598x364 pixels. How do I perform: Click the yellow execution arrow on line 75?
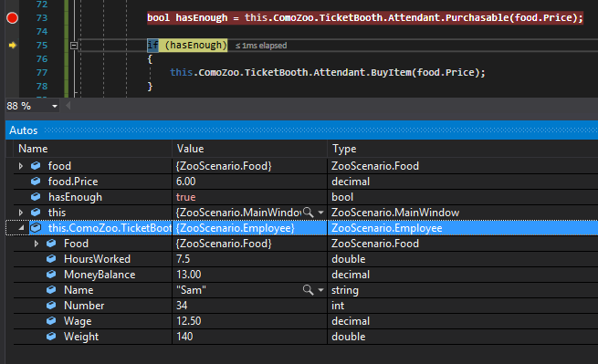[x=13, y=46]
